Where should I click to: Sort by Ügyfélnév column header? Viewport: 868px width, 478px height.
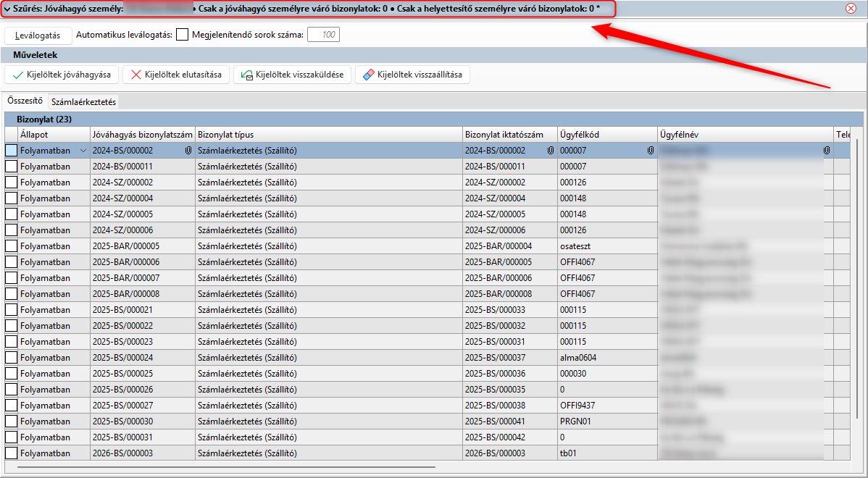pyautogui.click(x=746, y=135)
